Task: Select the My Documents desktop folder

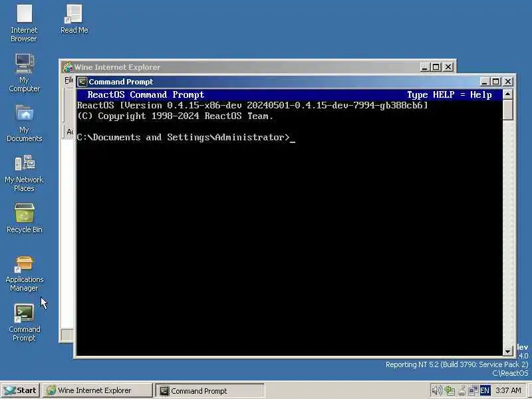Action: 24,123
